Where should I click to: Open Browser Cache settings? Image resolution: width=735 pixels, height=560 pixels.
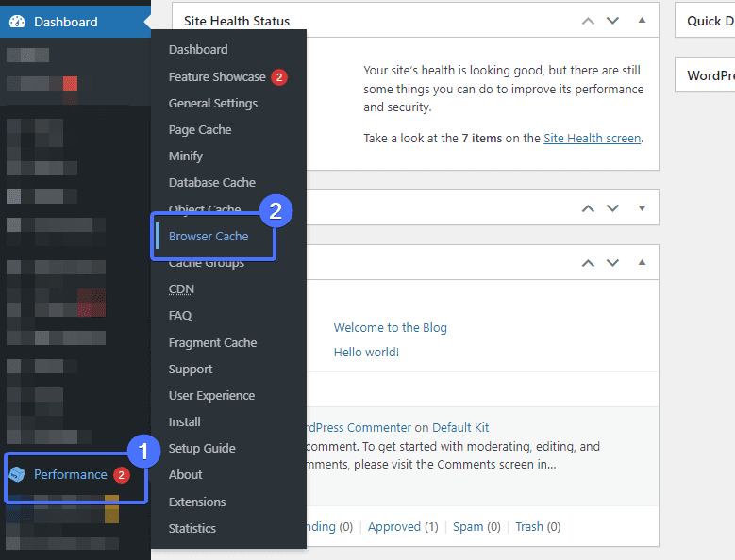pos(209,236)
